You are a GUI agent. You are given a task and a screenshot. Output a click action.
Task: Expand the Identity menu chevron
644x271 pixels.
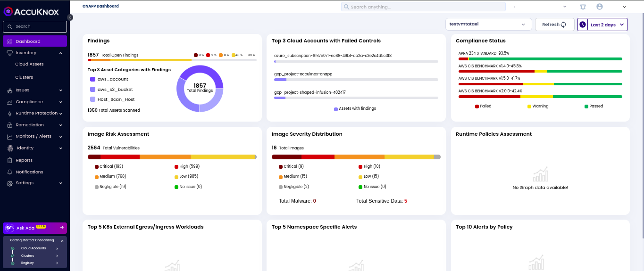point(60,148)
